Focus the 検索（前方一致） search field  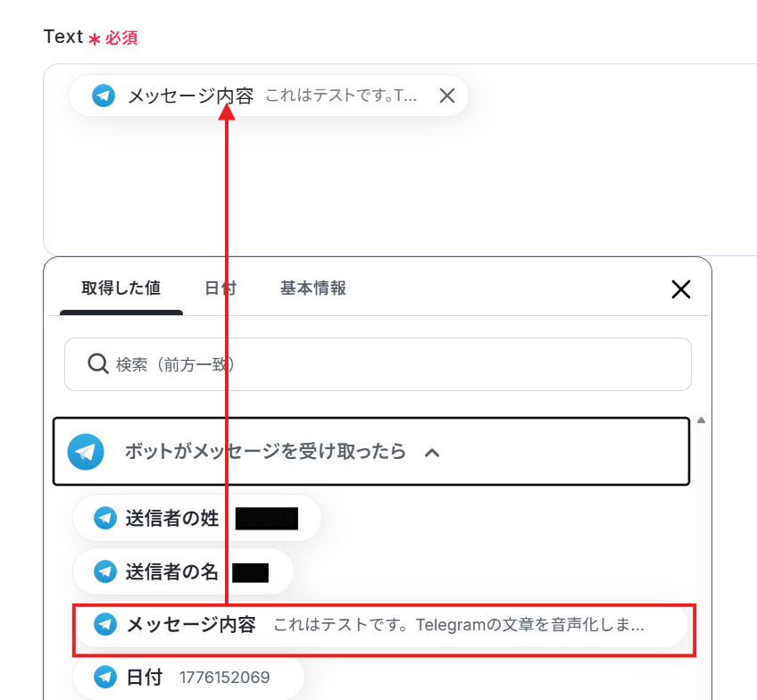(378, 364)
